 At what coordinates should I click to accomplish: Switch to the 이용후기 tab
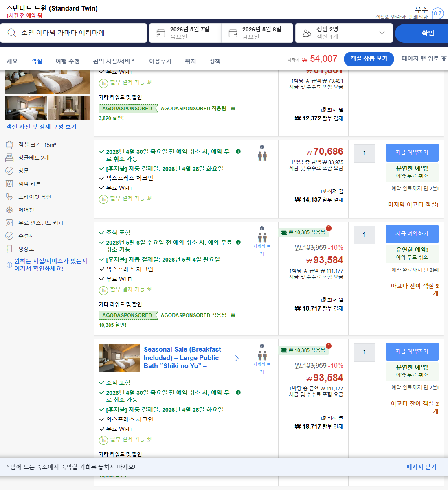(160, 61)
